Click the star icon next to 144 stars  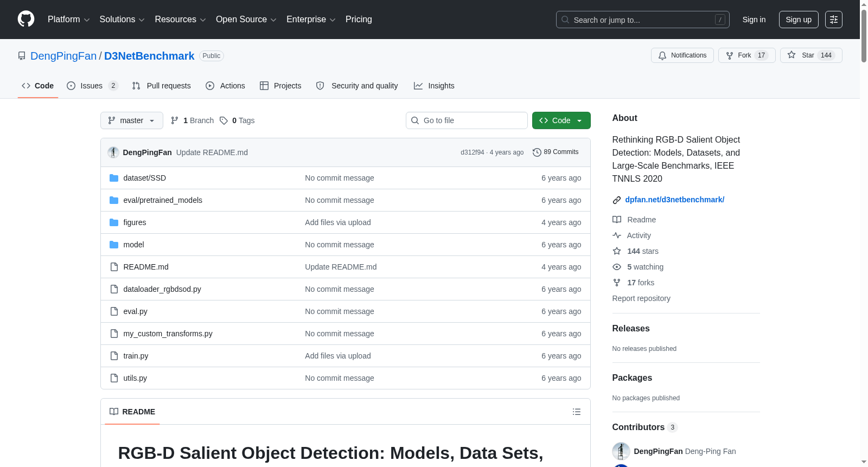[617, 251]
